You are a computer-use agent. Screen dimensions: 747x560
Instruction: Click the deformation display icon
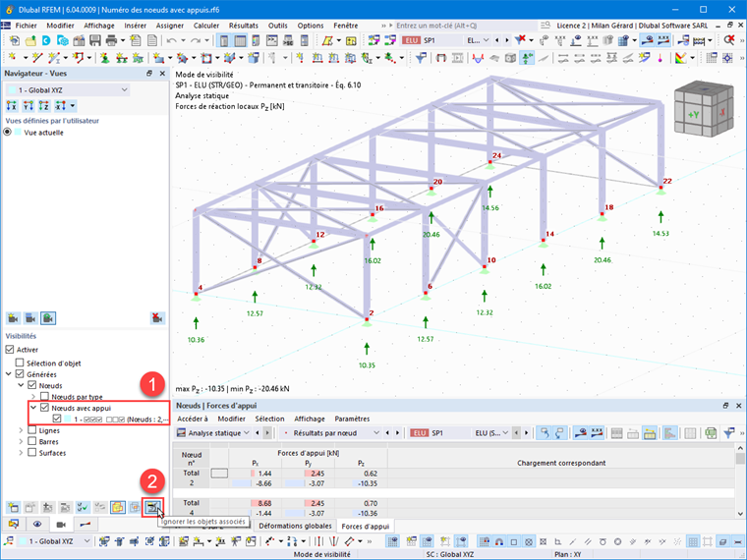coord(478,58)
